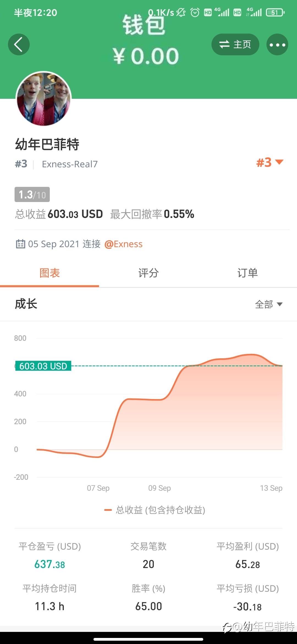This screenshot has width=297, height=644.
Task: Tap the 603.03 USD chart value marker
Action: point(43,366)
